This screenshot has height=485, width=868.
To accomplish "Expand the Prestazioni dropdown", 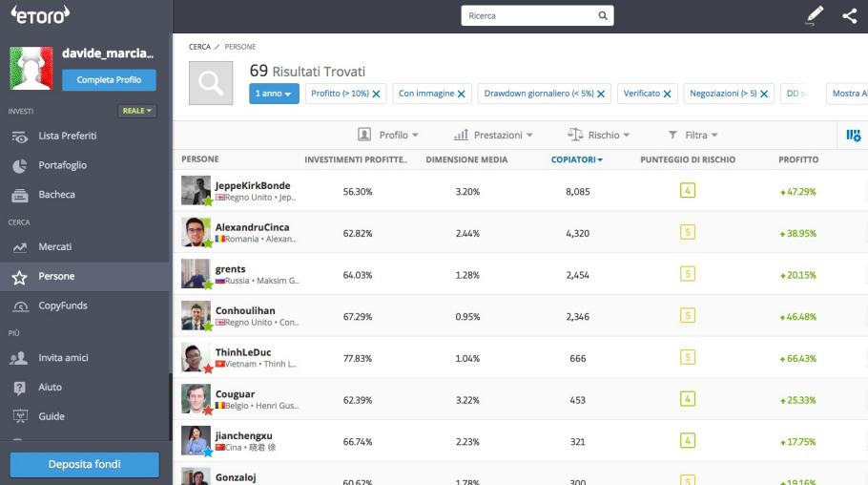I will pyautogui.click(x=493, y=136).
